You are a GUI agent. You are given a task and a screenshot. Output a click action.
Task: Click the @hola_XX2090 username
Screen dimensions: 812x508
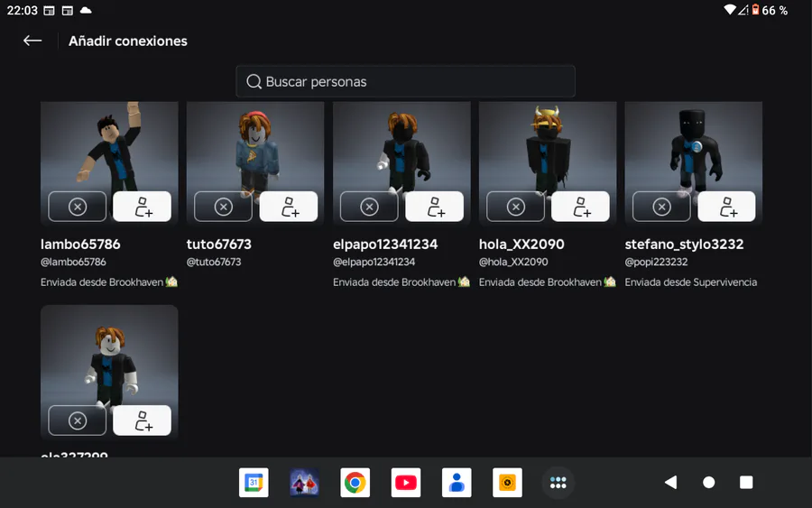coord(513,262)
